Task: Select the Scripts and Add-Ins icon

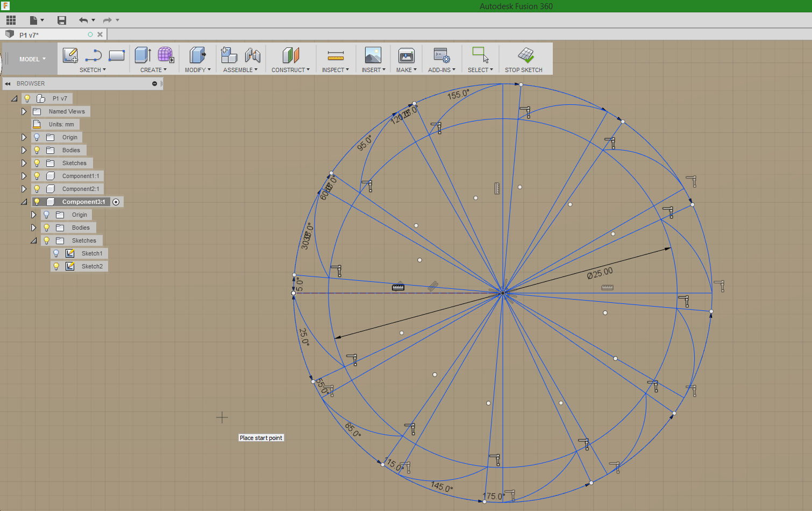Action: (441, 55)
